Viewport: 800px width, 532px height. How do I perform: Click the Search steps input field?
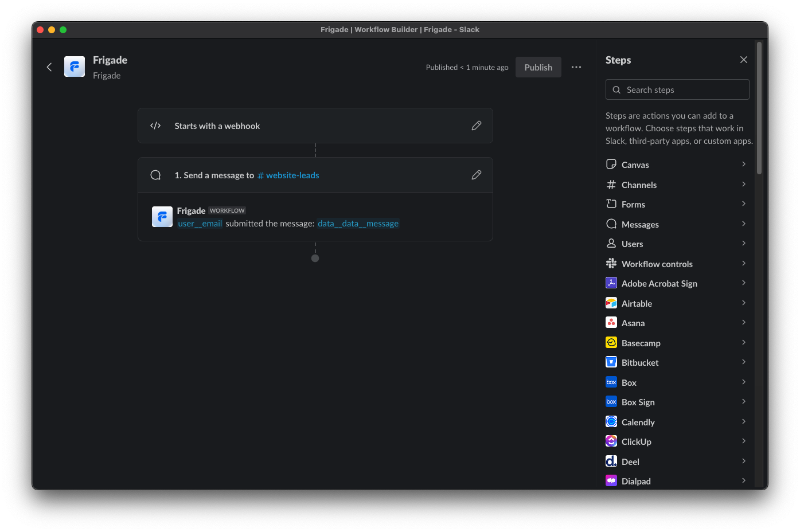(677, 90)
